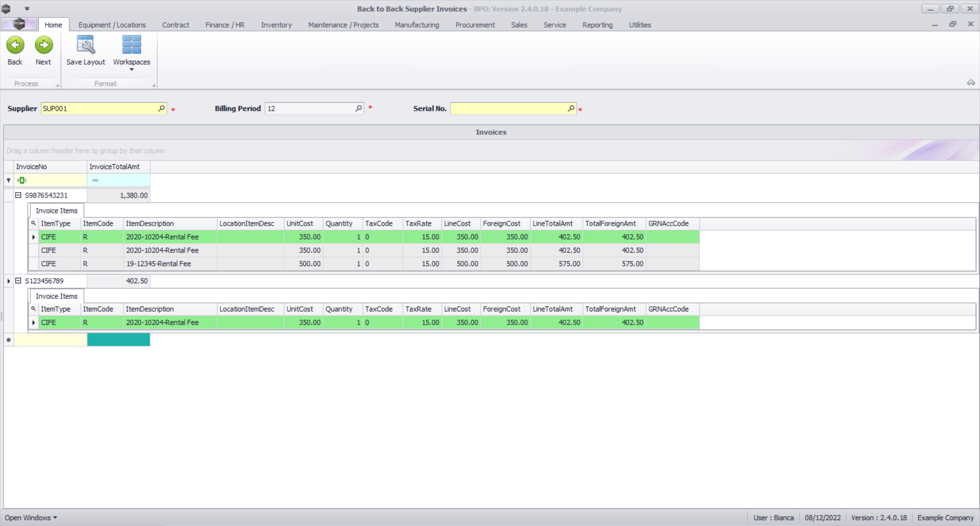Open the application menu button
980x526 pixels.
(19, 24)
